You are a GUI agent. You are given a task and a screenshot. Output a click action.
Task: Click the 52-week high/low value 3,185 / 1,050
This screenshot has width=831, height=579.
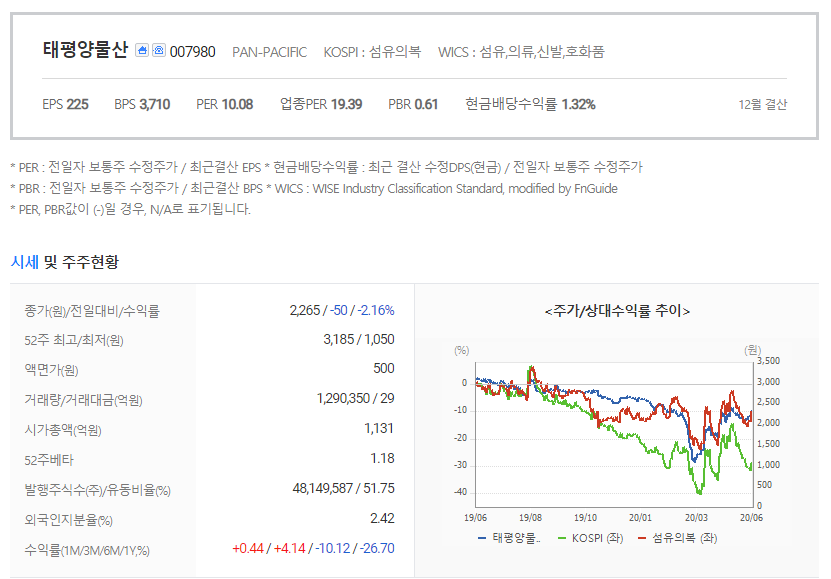(359, 340)
